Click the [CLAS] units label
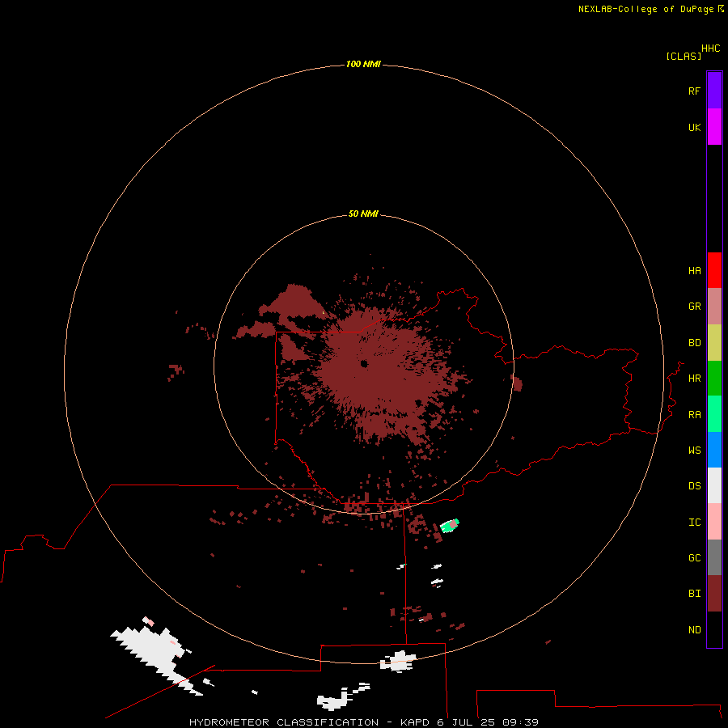 coord(684,56)
